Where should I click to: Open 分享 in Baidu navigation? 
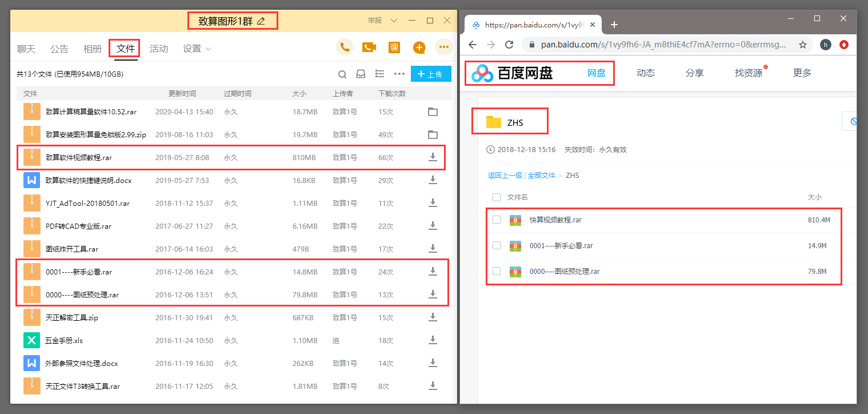tap(695, 73)
